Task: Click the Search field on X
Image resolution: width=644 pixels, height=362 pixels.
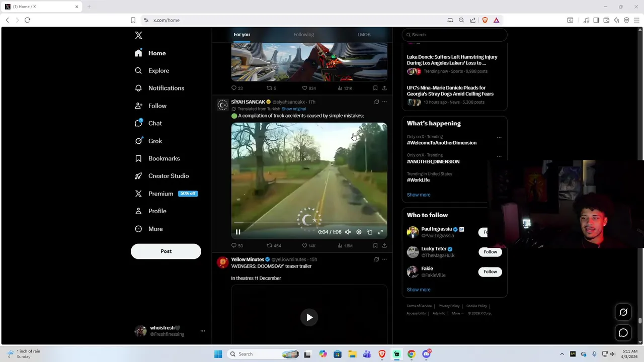Action: pyautogui.click(x=454, y=35)
